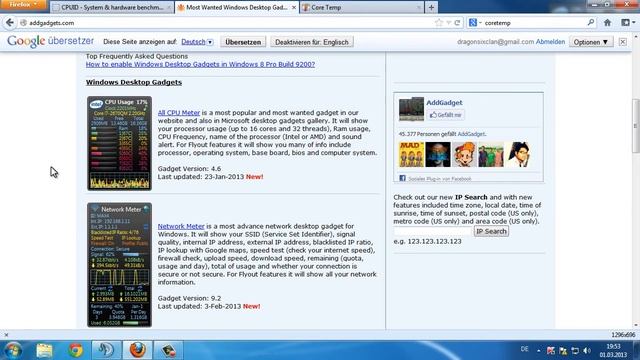Click the Facebook logo icon in plugin footer
Image resolution: width=640 pixels, height=360 pixels.
[x=402, y=178]
